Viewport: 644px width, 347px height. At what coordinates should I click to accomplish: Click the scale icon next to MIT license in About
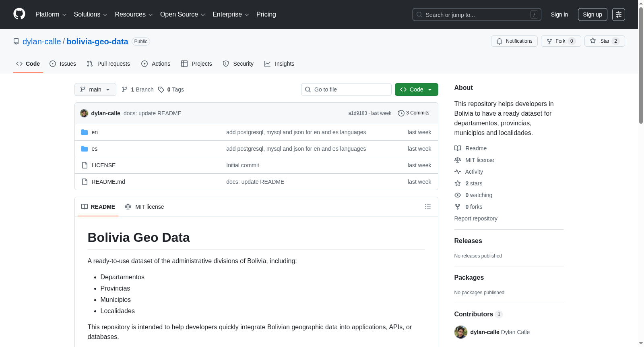click(458, 160)
